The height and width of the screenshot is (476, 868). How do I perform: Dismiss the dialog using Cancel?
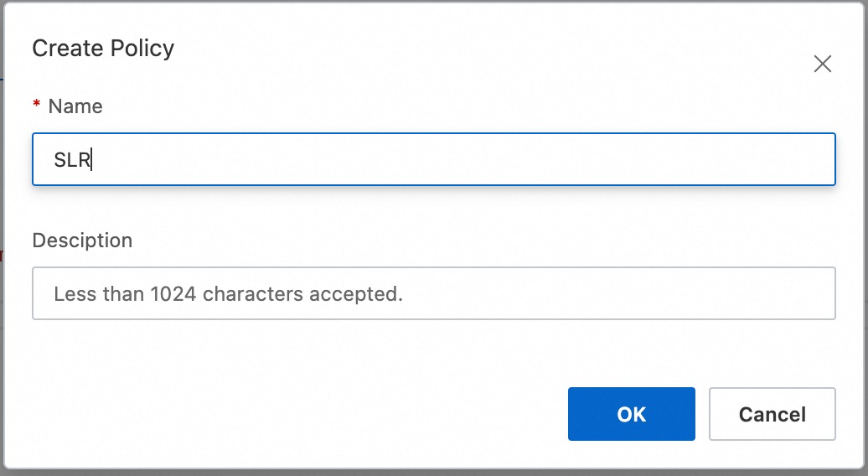(772, 414)
